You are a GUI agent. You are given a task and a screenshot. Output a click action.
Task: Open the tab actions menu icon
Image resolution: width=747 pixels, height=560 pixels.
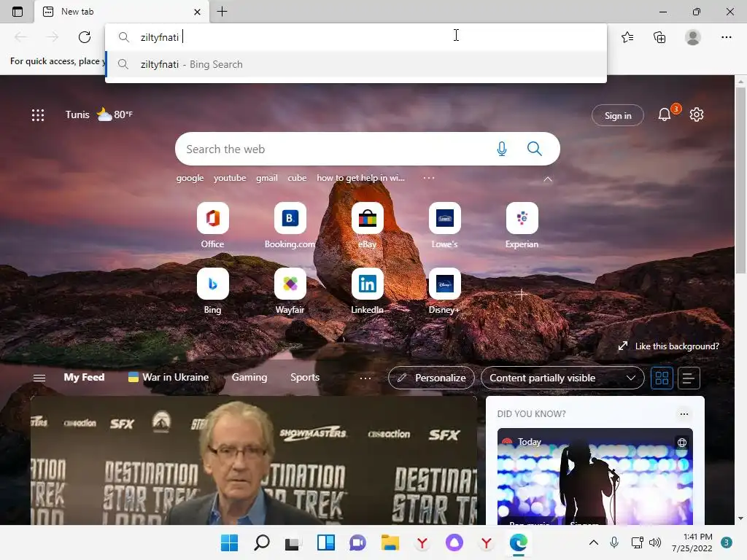(x=18, y=12)
